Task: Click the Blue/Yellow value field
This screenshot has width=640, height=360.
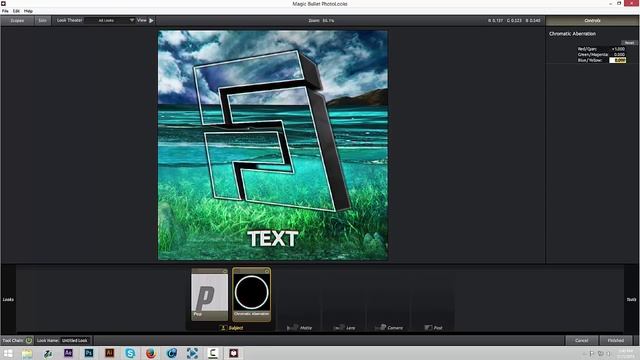Action: pos(618,60)
